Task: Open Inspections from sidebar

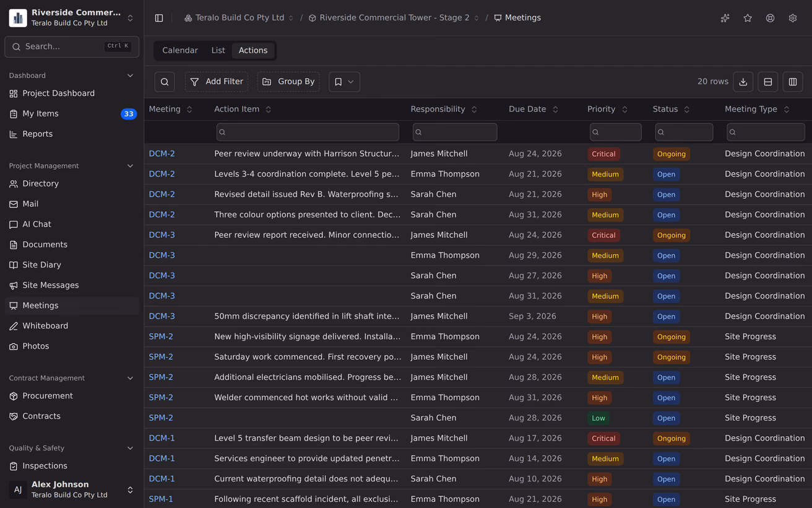Action: 72,466
